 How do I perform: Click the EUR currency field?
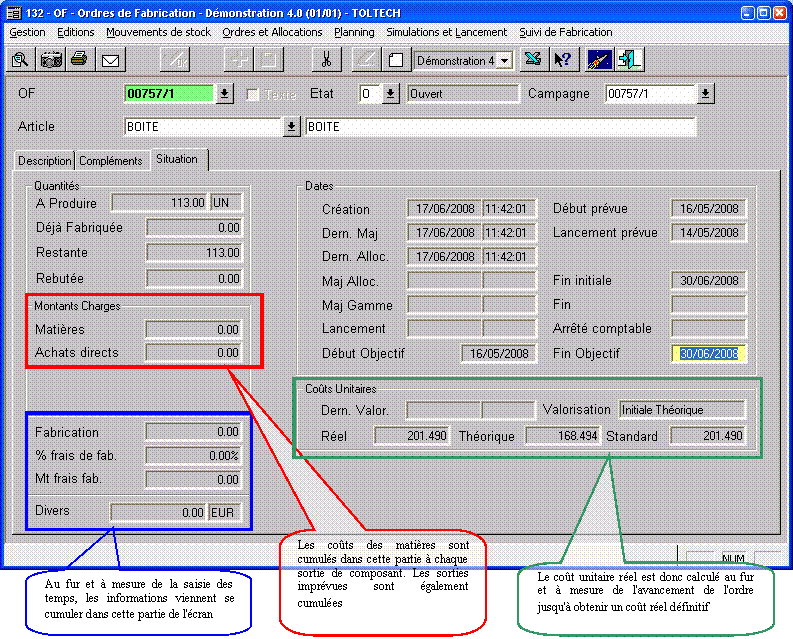point(225,513)
